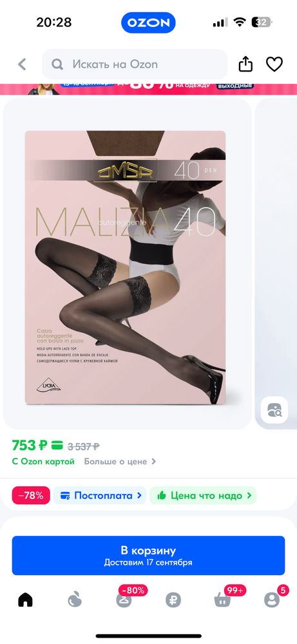297x644 pixels.
Task: Open the shopping basket tab
Action: tap(222, 600)
